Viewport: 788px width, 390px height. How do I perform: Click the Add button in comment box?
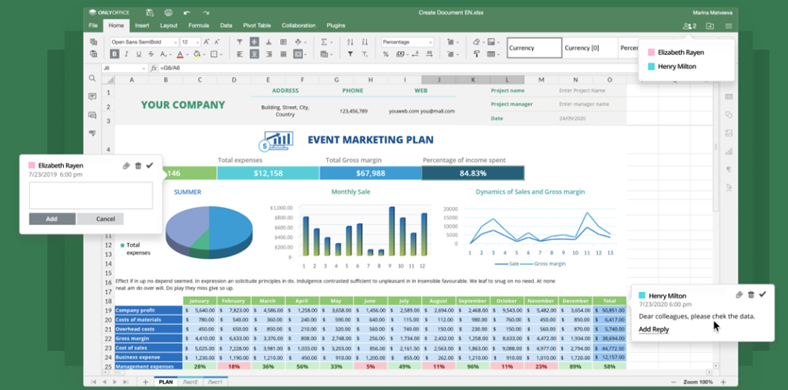[52, 219]
